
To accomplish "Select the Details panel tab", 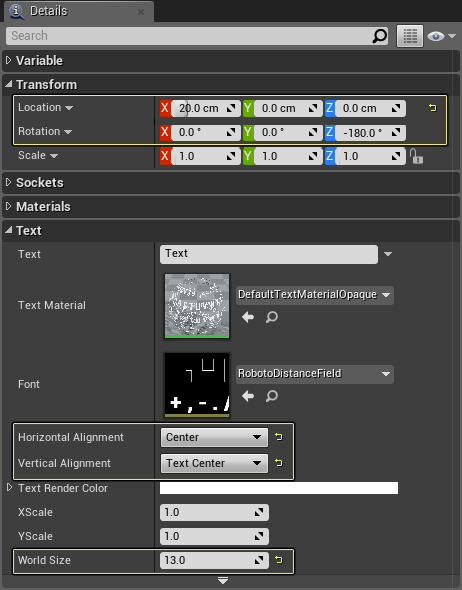I will 79,11.
